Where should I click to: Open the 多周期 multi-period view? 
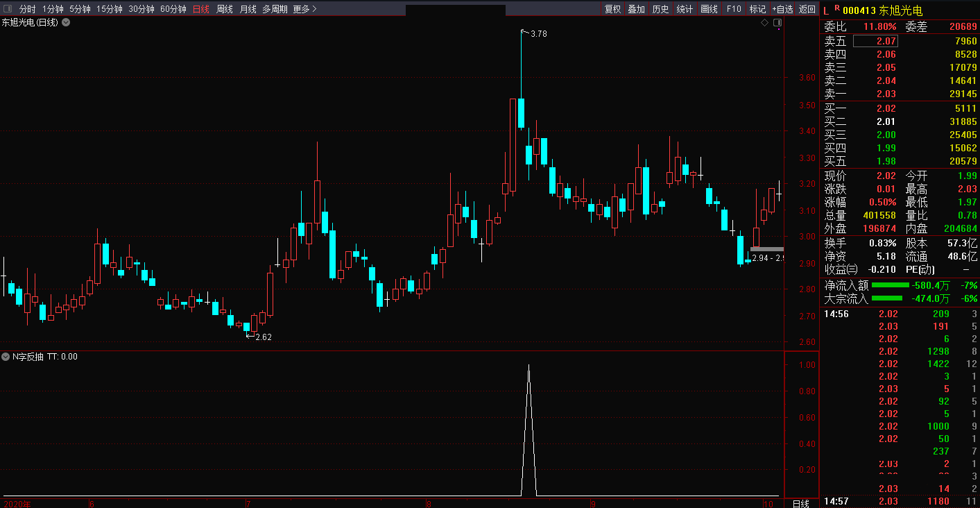point(275,9)
